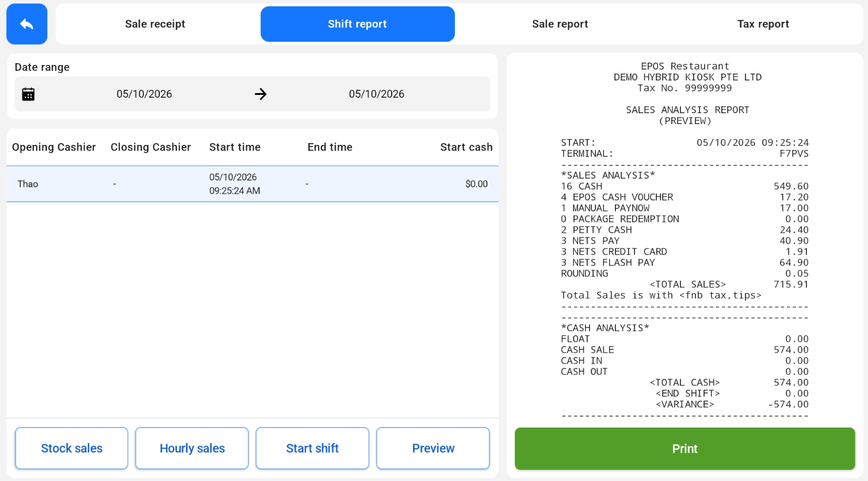Click the NETS CREDIT CARD report line
Viewport: 868px width, 481px height.
click(x=685, y=252)
